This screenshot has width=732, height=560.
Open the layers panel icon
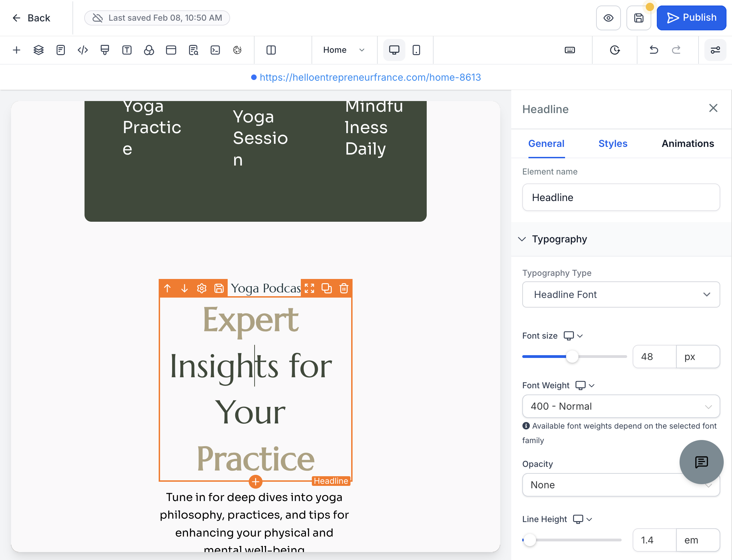(x=39, y=50)
